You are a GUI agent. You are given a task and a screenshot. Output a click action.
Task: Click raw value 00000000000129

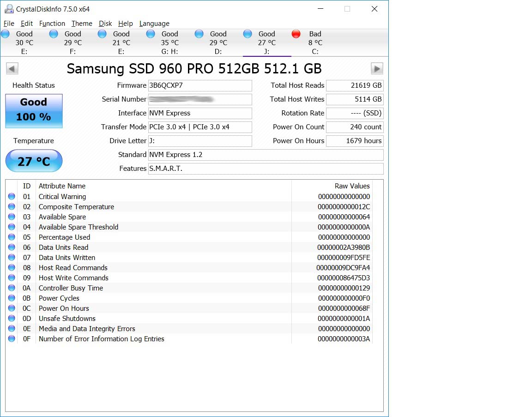coord(344,288)
